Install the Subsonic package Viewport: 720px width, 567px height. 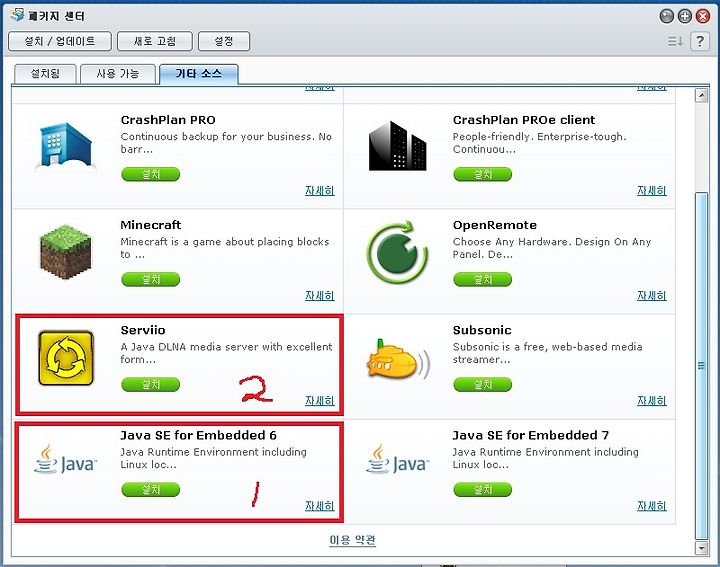pos(483,385)
